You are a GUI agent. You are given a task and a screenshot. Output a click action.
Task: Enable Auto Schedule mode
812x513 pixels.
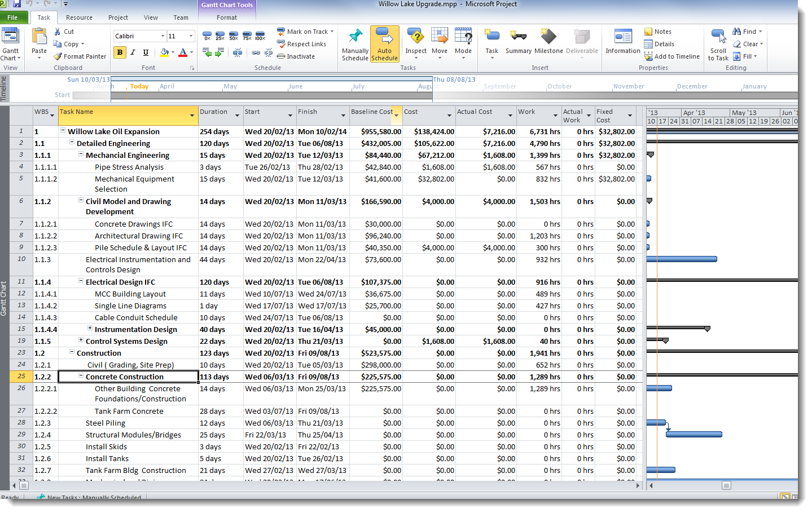click(x=384, y=43)
